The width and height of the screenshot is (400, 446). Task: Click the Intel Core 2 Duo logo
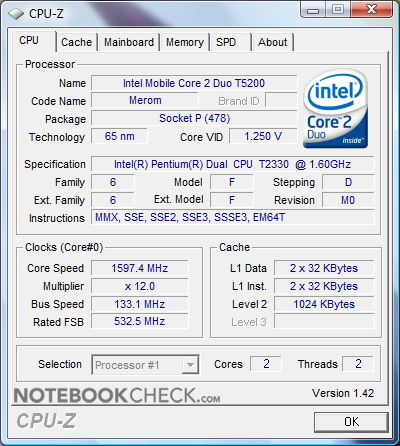[x=335, y=108]
